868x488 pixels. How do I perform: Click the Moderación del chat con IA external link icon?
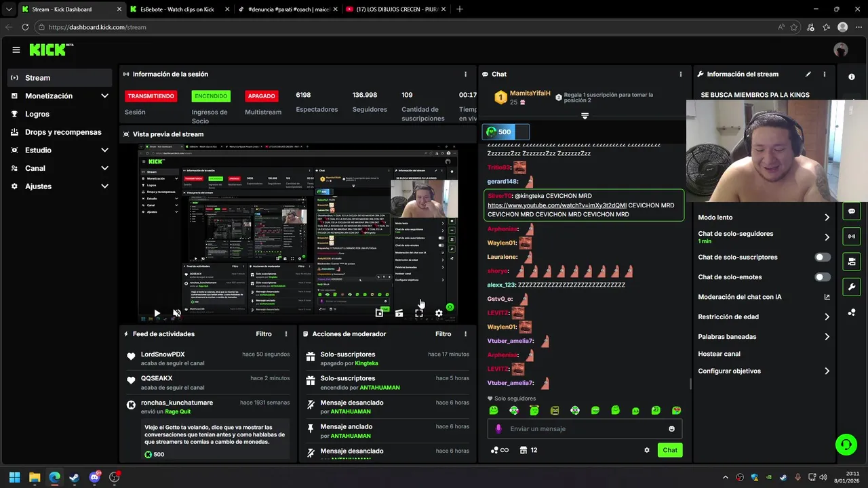[x=827, y=297]
